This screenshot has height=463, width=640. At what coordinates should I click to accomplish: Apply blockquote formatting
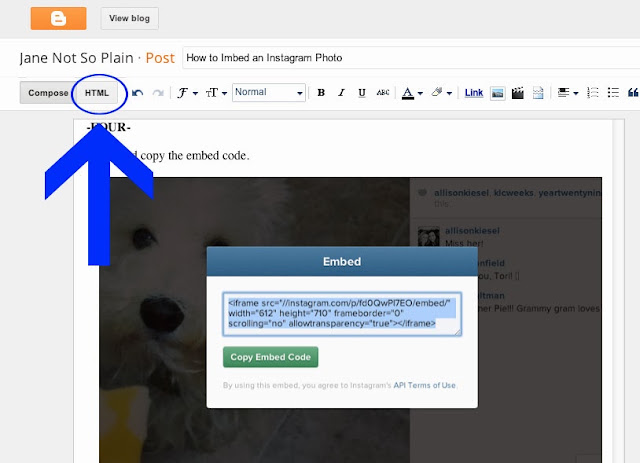pyautogui.click(x=633, y=93)
